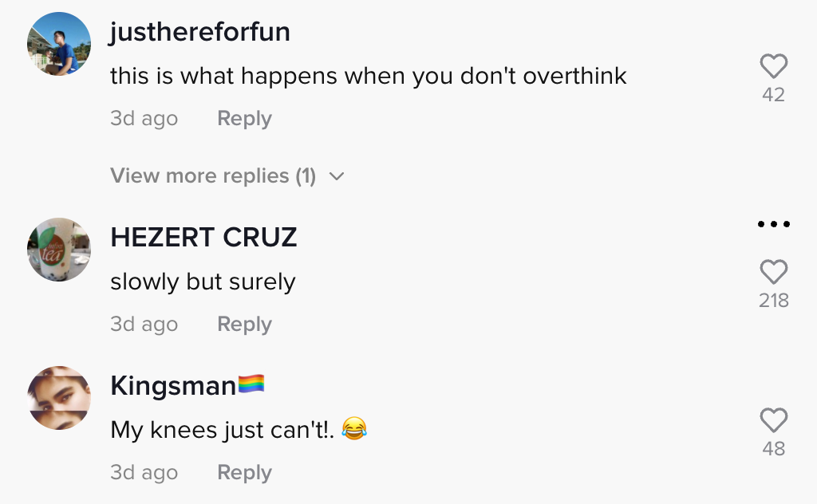Open Kingsman's profile avatar
The width and height of the screenshot is (817, 504).
coord(59,398)
